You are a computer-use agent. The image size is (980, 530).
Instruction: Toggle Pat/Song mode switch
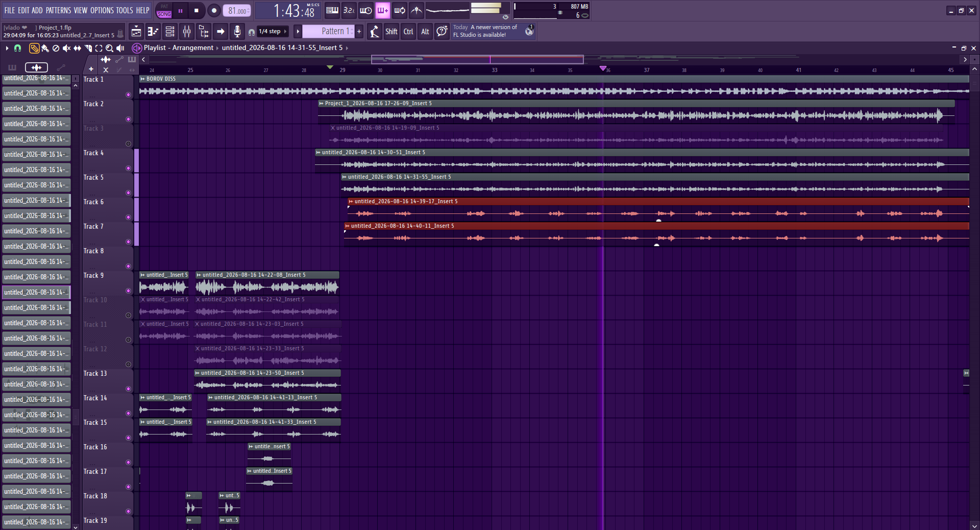point(164,10)
